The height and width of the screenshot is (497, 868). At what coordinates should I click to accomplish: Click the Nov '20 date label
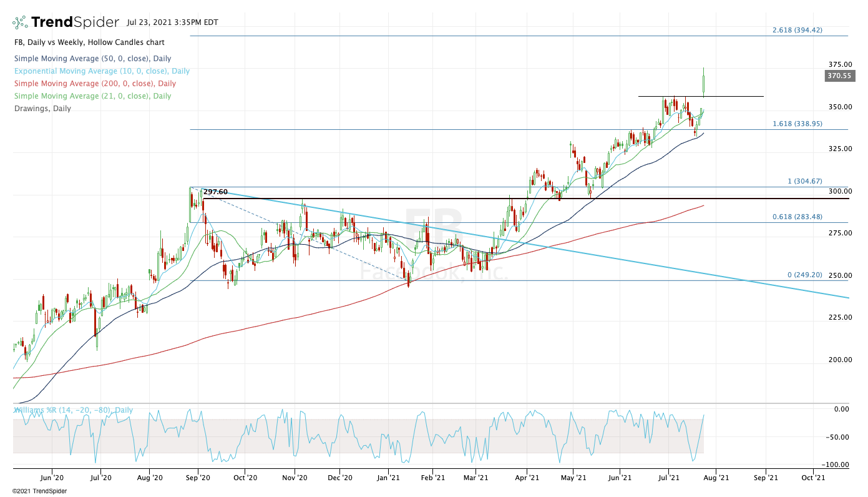point(295,478)
